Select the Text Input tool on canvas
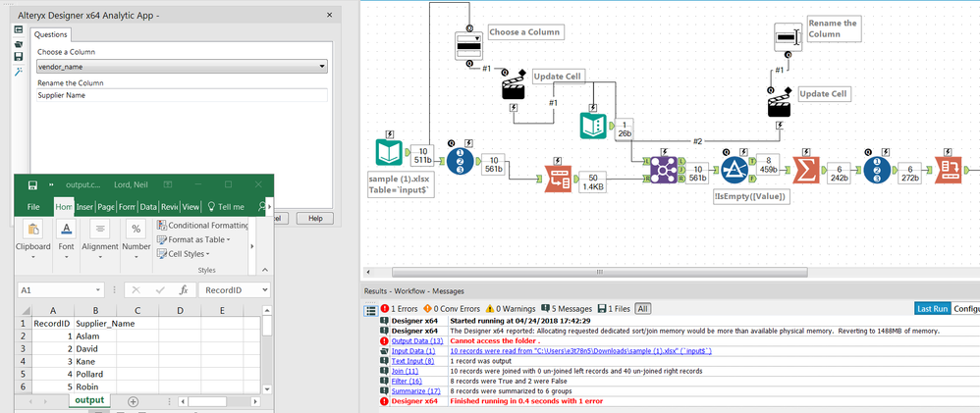Screen dimensions: 980x413 (x=592, y=126)
